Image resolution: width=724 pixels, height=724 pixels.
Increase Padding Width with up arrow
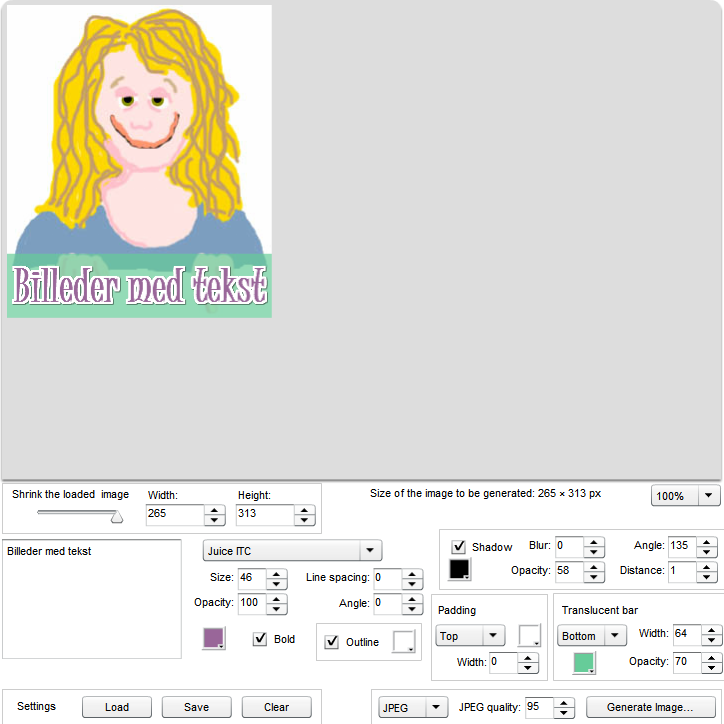(527, 658)
